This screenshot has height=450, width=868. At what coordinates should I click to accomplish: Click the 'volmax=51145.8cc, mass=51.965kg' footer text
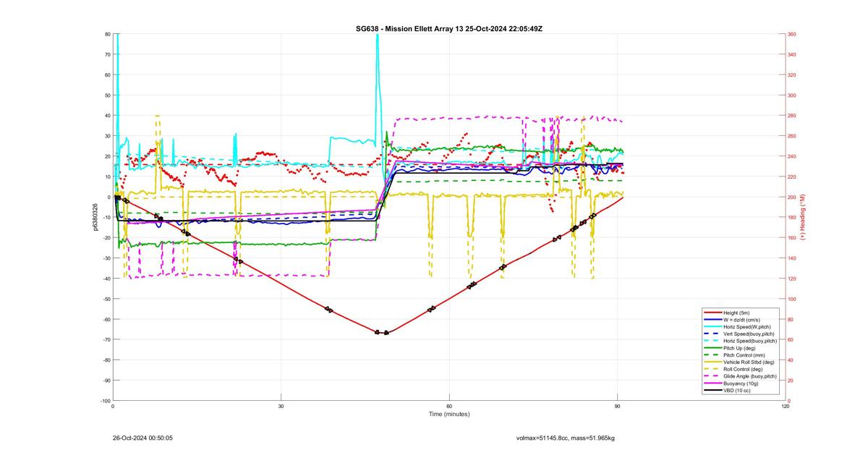pos(565,438)
